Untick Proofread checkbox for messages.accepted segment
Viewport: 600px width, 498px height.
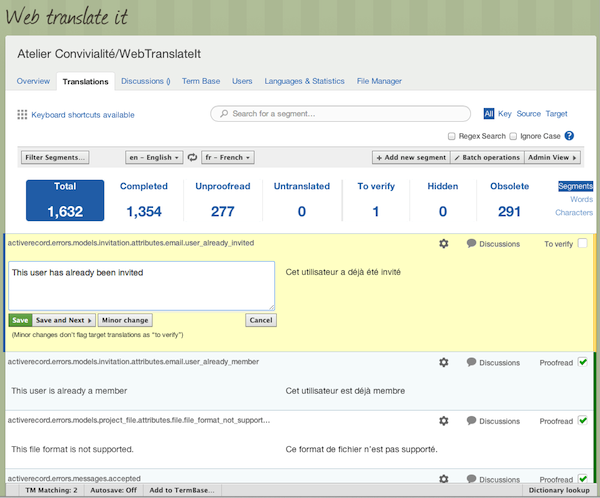(x=583, y=478)
